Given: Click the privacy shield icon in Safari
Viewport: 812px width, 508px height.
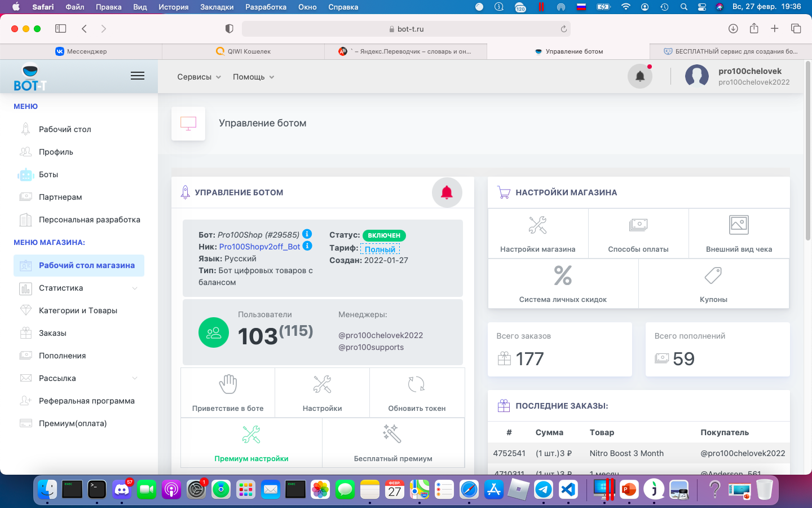Looking at the screenshot, I should pos(229,29).
